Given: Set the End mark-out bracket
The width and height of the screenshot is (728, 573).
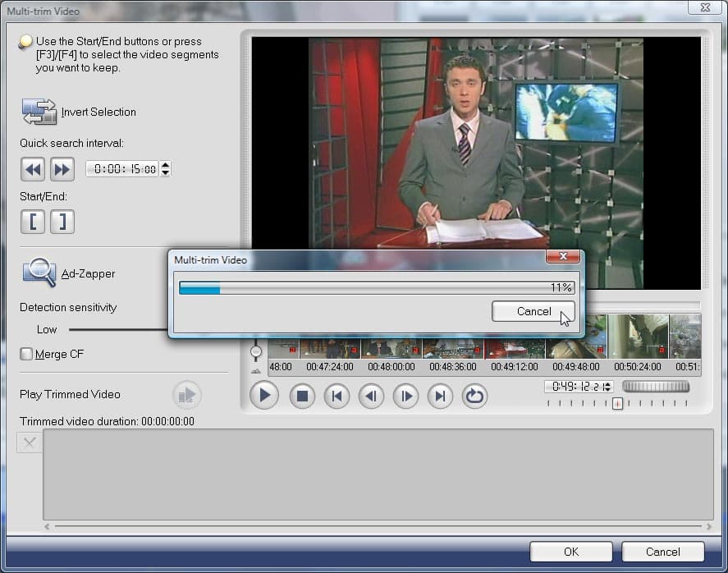Looking at the screenshot, I should (x=62, y=222).
